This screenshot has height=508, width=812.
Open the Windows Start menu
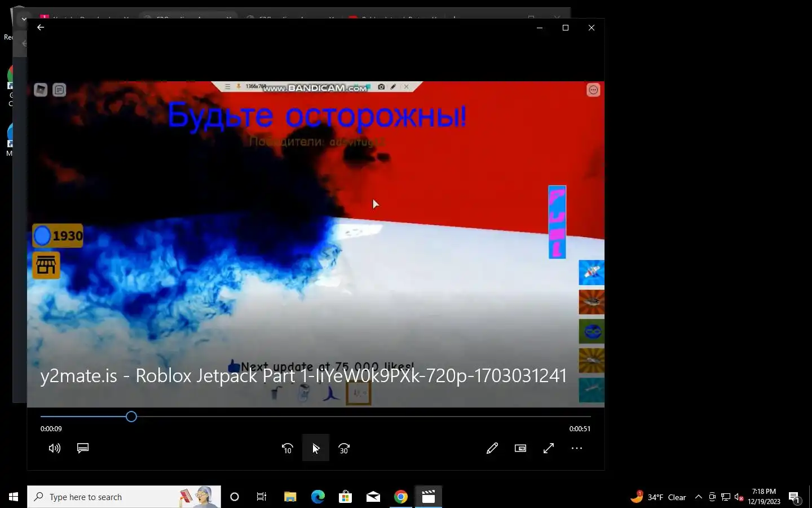(x=14, y=497)
